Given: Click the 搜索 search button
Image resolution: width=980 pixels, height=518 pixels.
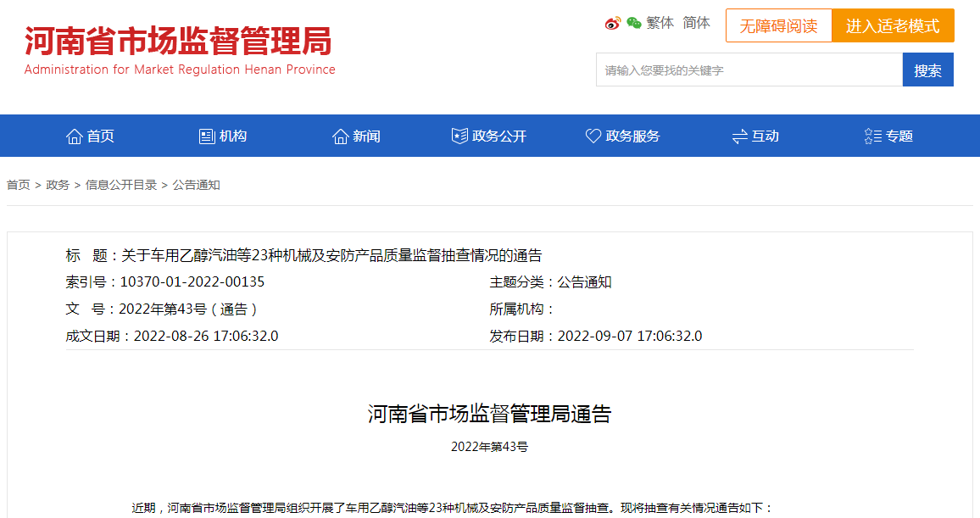Looking at the screenshot, I should click(928, 70).
